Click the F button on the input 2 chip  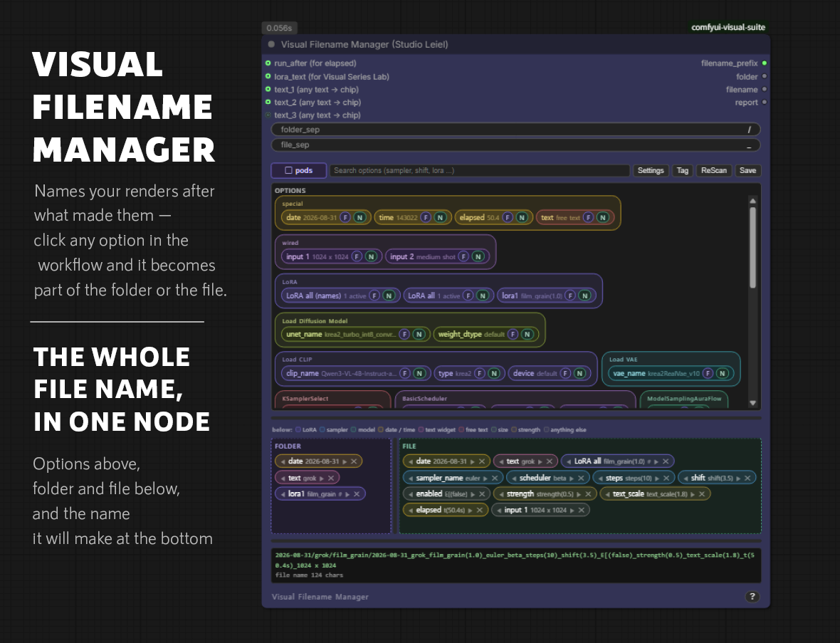463,256
